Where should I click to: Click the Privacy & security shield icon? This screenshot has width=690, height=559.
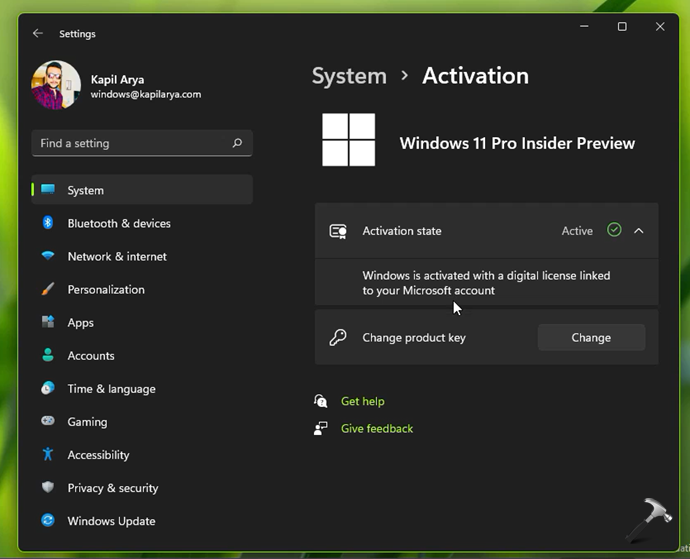point(48,488)
